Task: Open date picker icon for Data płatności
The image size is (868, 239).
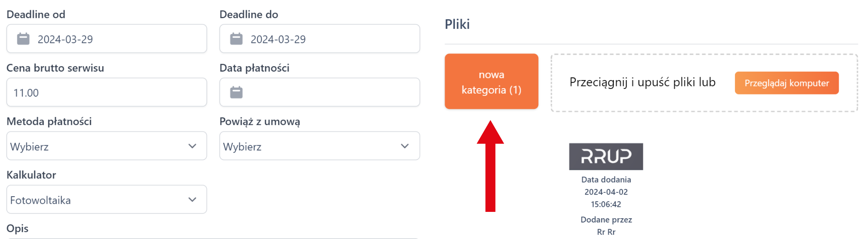Action: pyautogui.click(x=236, y=92)
